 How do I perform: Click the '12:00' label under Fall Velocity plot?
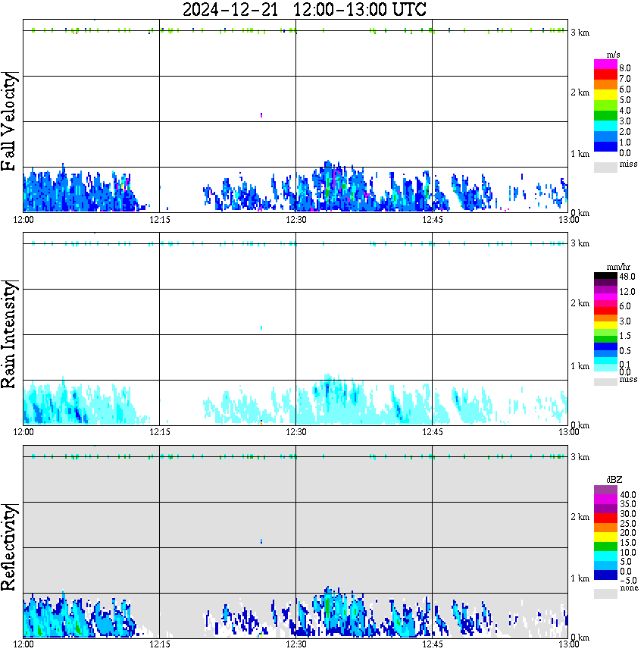pyautogui.click(x=23, y=220)
